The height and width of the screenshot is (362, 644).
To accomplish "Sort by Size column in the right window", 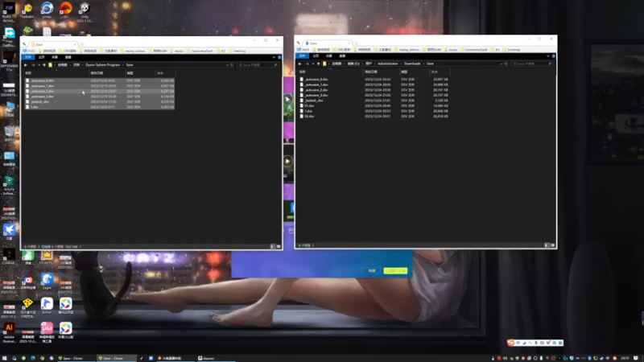I will [x=440, y=72].
